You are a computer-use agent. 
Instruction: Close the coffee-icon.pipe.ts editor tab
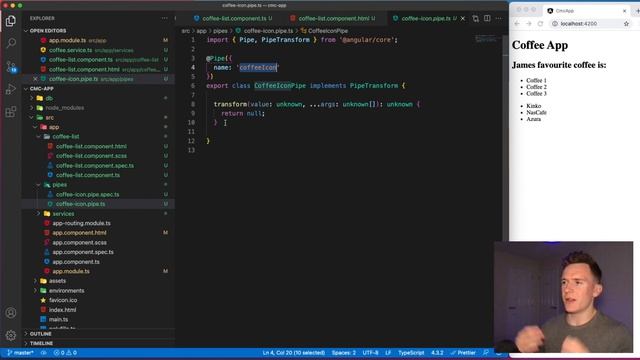pos(462,18)
